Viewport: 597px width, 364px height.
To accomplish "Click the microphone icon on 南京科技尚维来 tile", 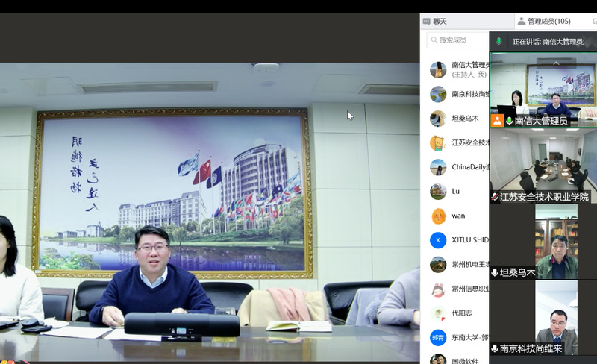I will point(495,348).
